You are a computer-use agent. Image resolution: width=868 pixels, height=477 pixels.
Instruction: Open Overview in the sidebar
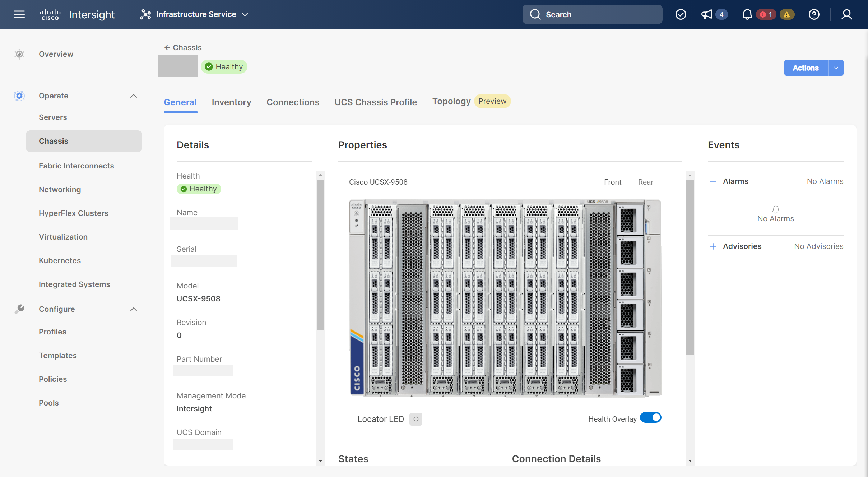[56, 54]
